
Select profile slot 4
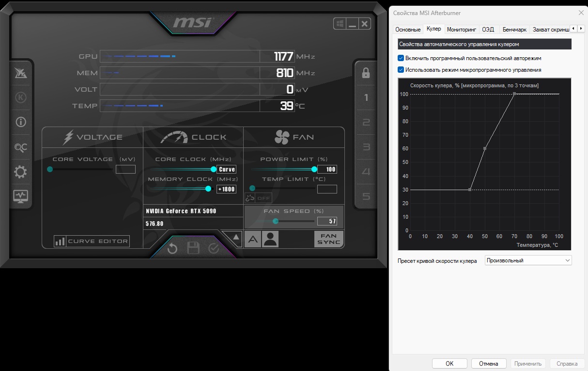[x=366, y=172]
